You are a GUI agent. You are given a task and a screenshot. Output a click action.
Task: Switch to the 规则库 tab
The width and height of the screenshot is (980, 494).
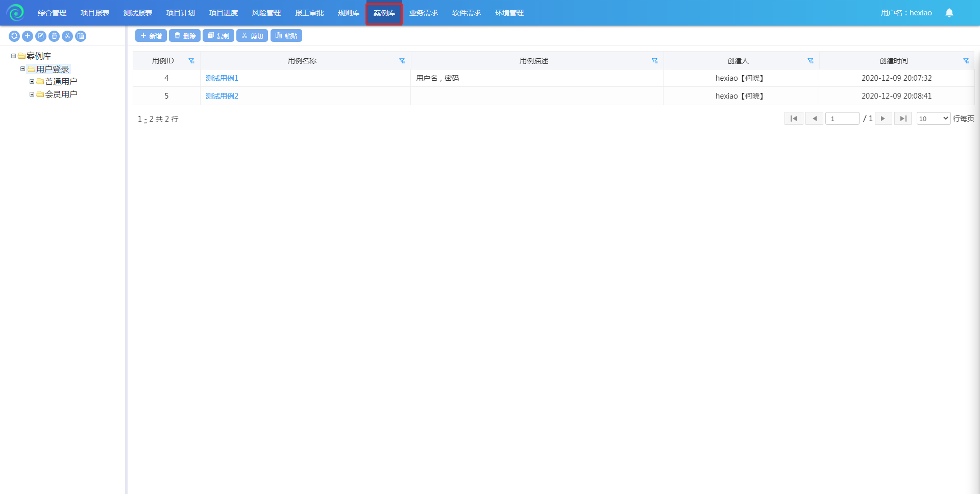point(348,13)
